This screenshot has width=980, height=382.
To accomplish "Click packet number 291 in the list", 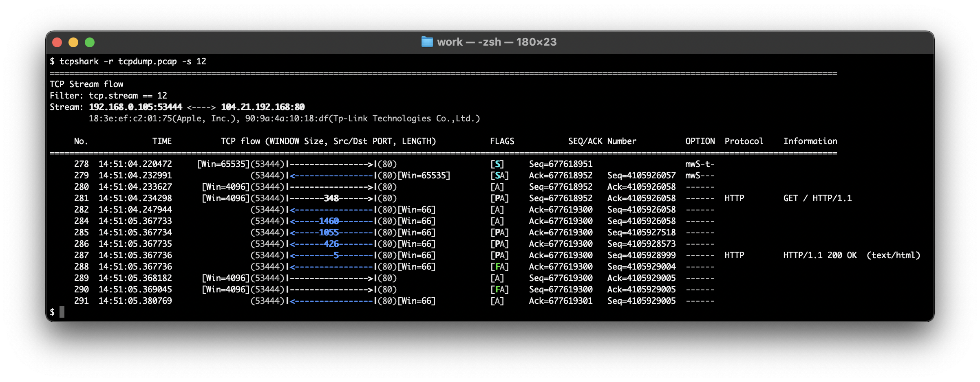I will pyautogui.click(x=82, y=301).
